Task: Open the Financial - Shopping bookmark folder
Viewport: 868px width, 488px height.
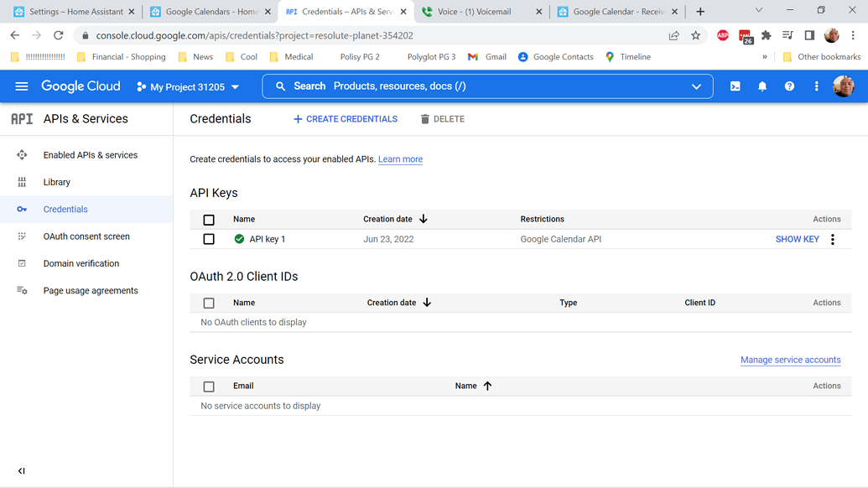Action: 122,56
